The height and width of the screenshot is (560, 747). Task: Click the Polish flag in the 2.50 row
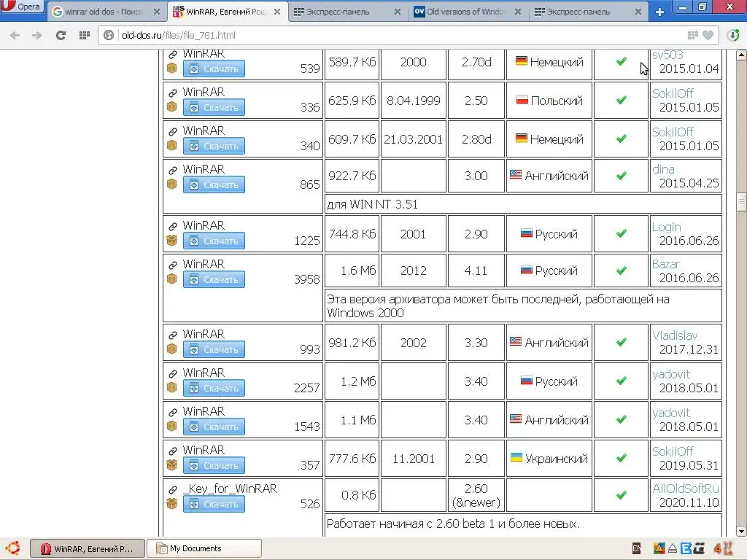[x=522, y=100]
